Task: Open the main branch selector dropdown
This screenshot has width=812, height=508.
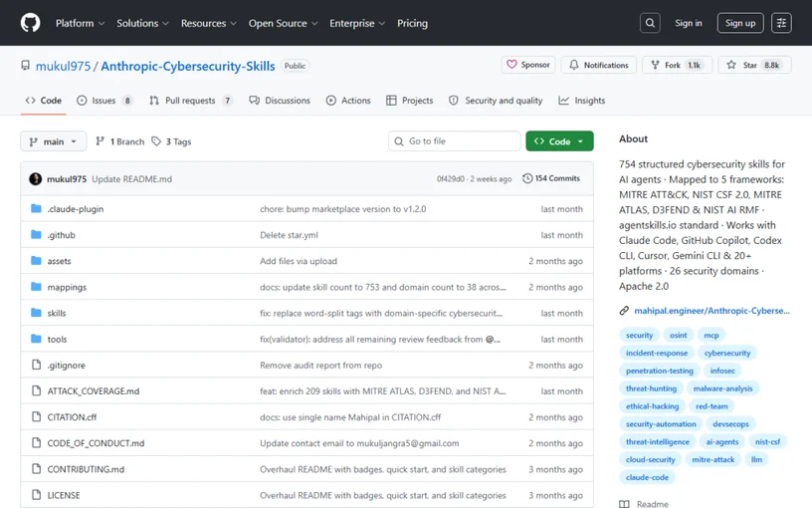Action: click(x=54, y=141)
